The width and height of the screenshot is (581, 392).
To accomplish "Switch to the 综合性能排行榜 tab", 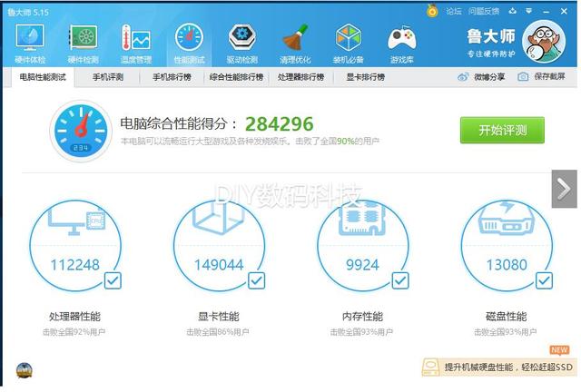I will [236, 77].
